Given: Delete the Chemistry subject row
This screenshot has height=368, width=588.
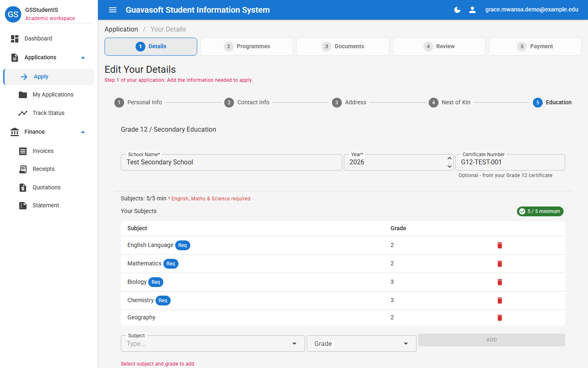Looking at the screenshot, I should click(500, 301).
